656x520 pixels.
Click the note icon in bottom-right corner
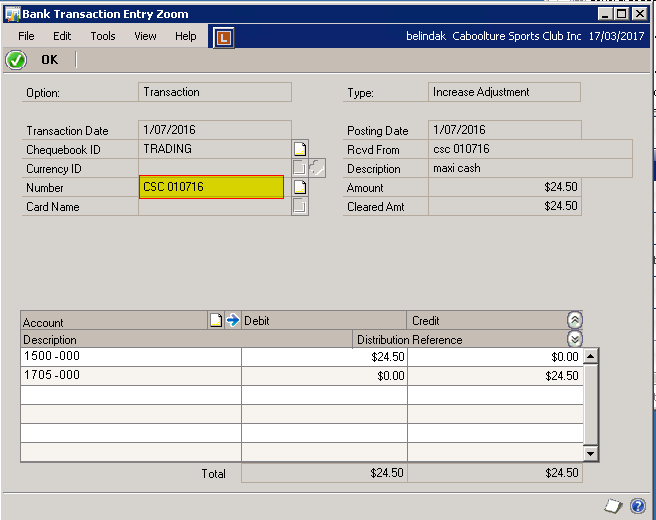(x=615, y=505)
